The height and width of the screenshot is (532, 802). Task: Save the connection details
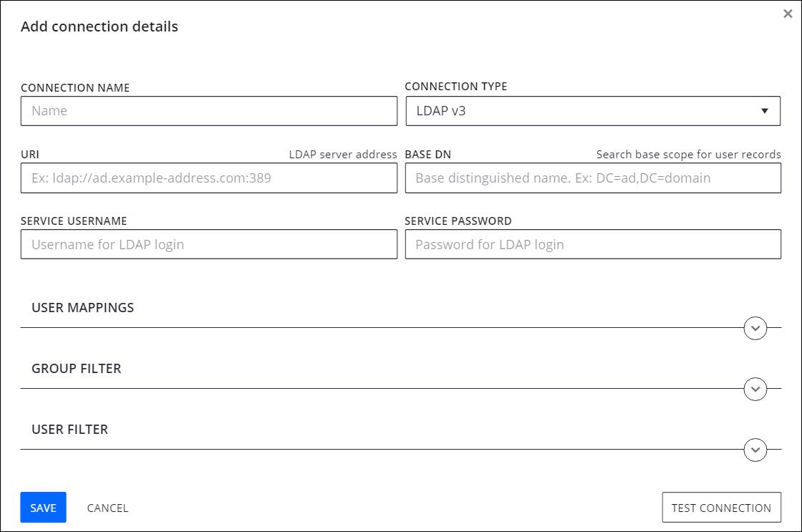coord(44,508)
